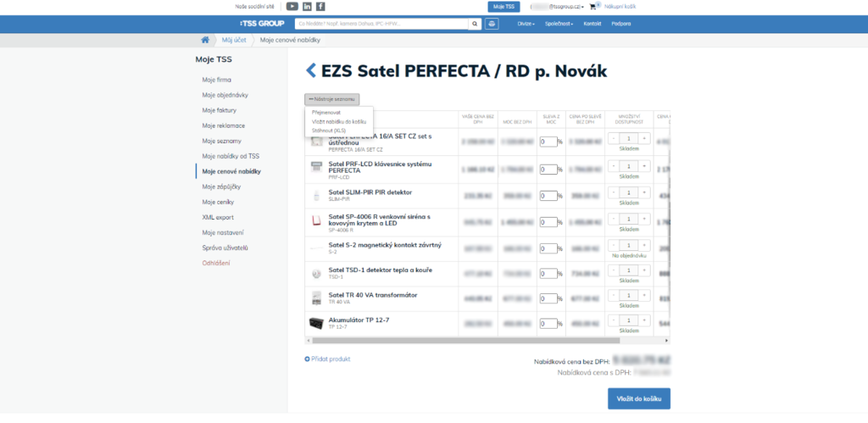Open the Facebook social link
868x423 pixels.
pos(320,7)
